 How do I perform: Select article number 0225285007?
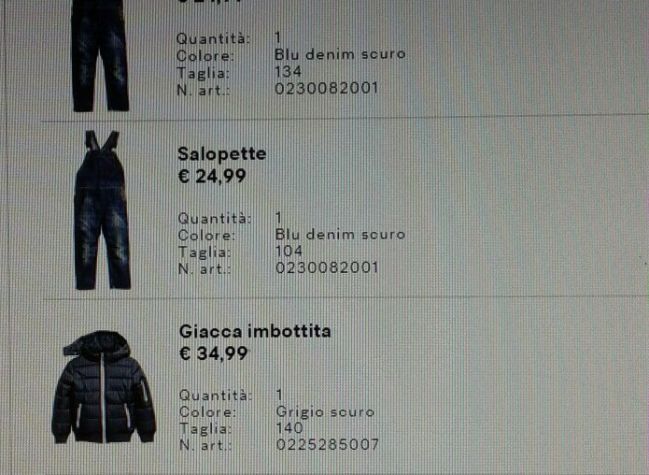[x=327, y=445]
